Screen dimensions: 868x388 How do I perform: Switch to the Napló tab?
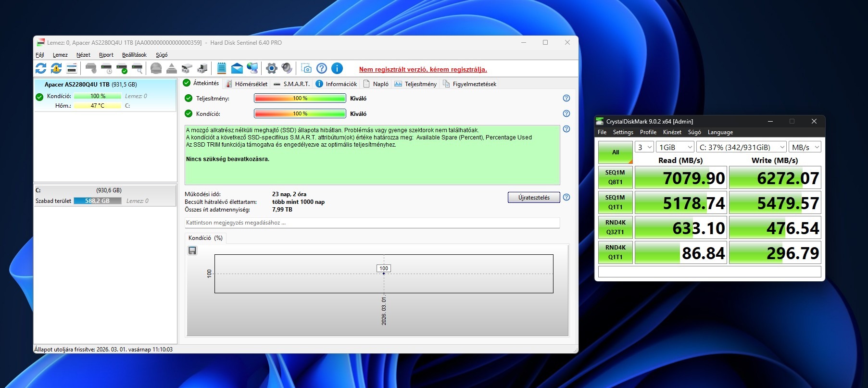(x=376, y=84)
